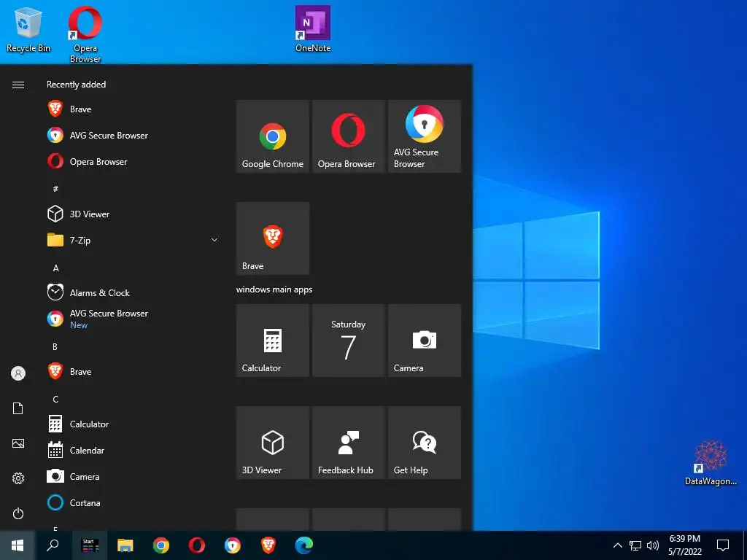Open Microsoft Edge from taskbar
The image size is (747, 560).
[x=304, y=545]
